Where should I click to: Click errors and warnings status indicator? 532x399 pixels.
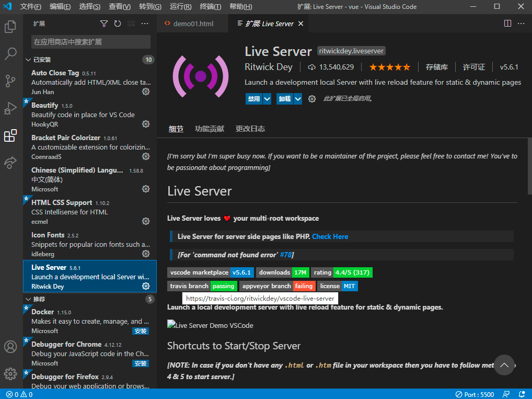[x=19, y=394]
